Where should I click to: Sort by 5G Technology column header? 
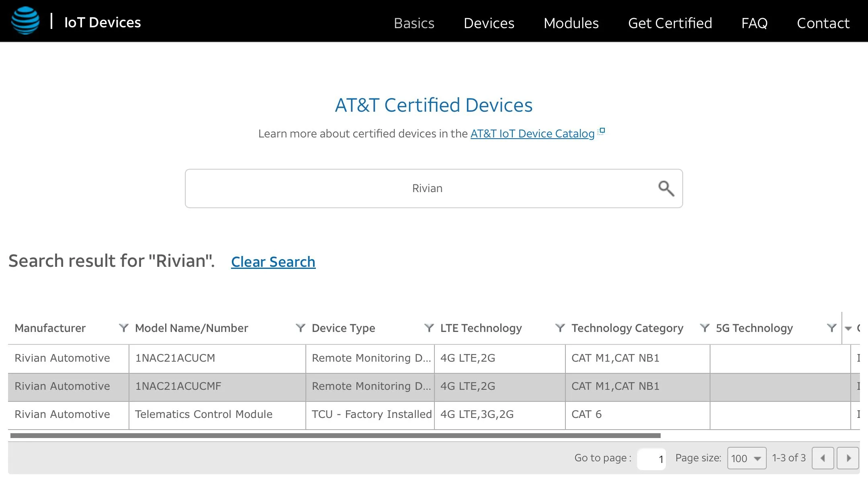point(754,328)
